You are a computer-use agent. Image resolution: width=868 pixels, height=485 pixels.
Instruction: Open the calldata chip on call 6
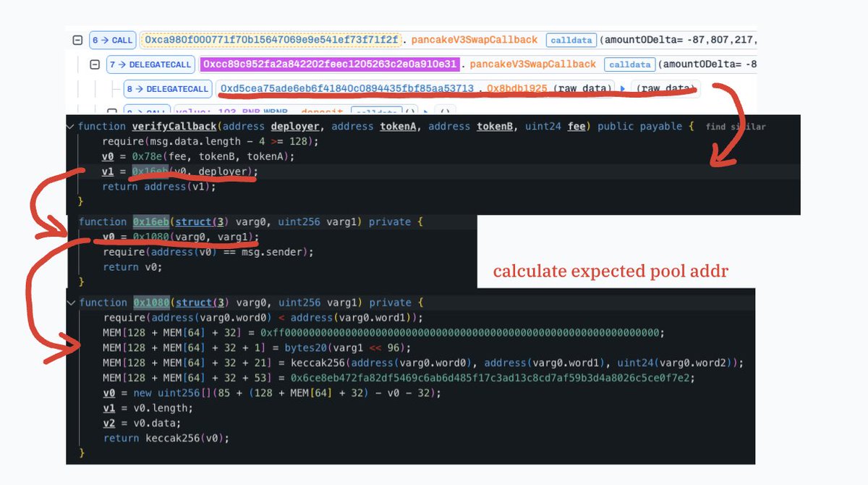point(571,40)
